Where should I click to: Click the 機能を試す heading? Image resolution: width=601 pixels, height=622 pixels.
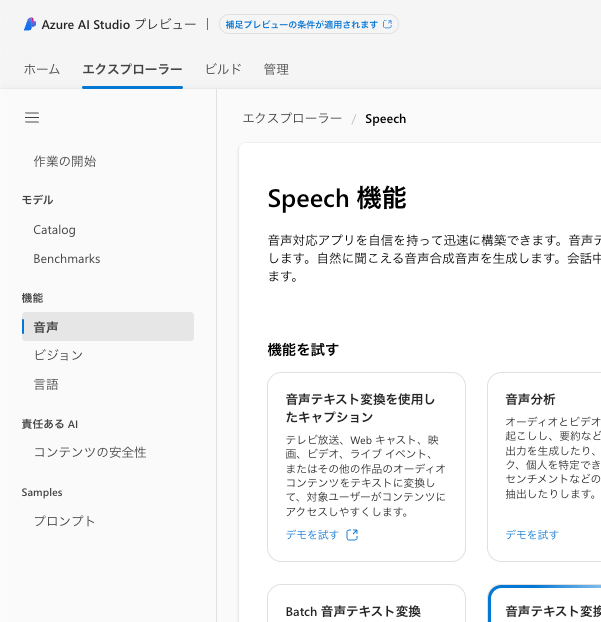point(303,349)
